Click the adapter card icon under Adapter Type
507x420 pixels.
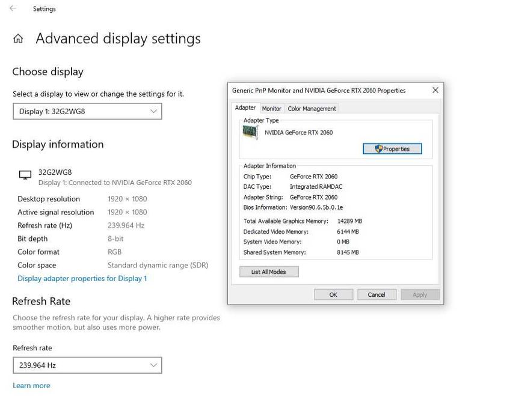tap(251, 132)
